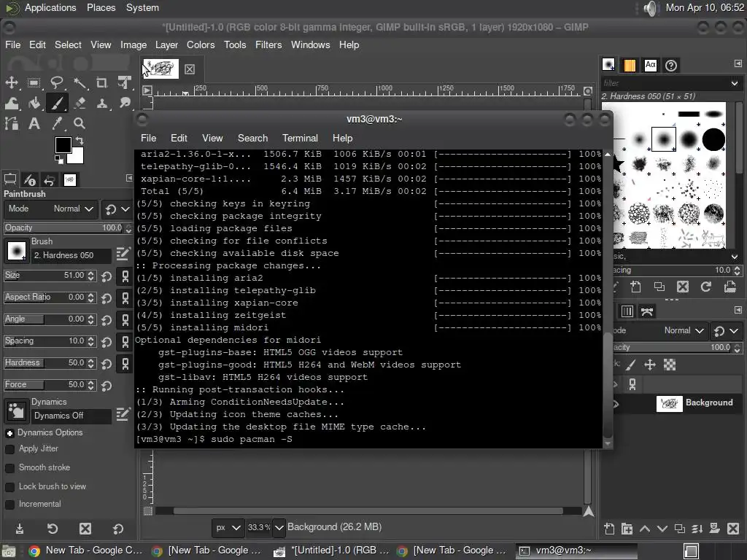Select the Text tool
The width and height of the screenshot is (747, 560).
34,124
